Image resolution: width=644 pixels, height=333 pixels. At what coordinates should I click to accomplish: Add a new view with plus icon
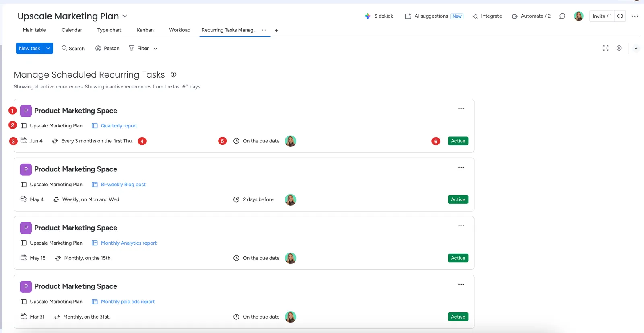point(276,30)
